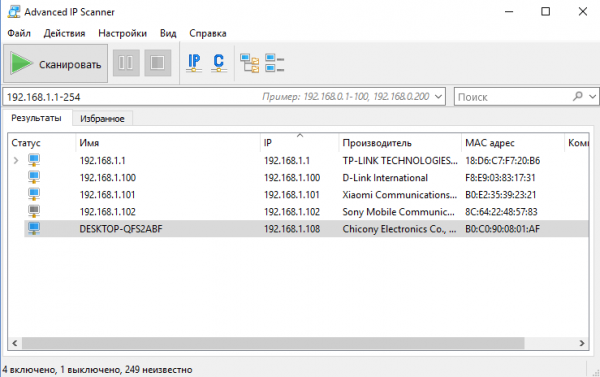Click the expand all tree icon
The width and height of the screenshot is (600, 377).
click(249, 63)
